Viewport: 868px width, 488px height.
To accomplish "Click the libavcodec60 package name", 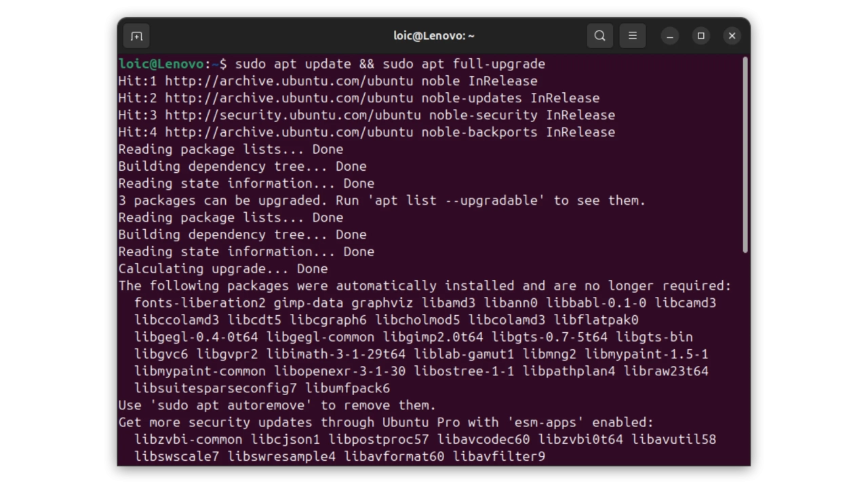I will [x=484, y=439].
